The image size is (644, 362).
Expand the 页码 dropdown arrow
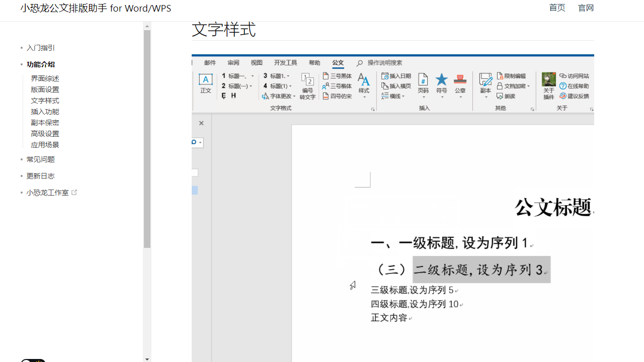click(x=423, y=97)
